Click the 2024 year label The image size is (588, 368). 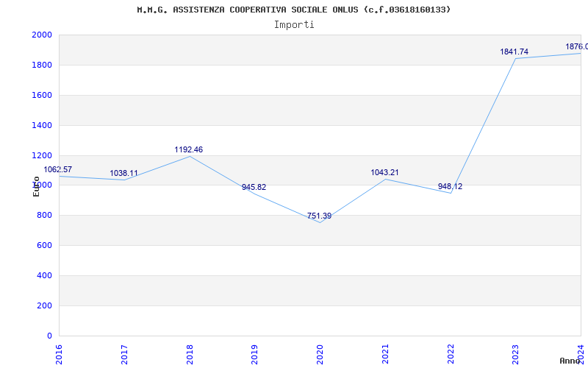581,355
